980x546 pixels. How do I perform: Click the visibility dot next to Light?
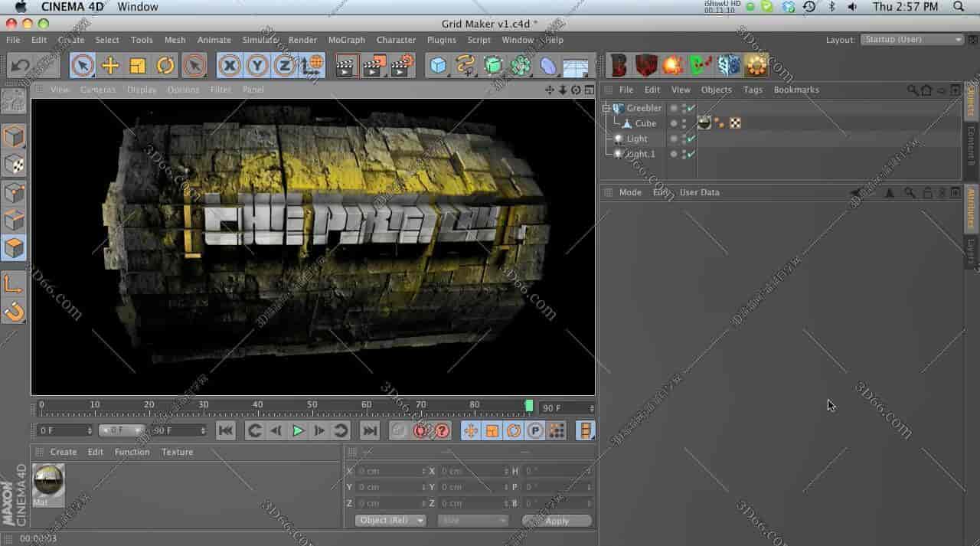click(673, 139)
